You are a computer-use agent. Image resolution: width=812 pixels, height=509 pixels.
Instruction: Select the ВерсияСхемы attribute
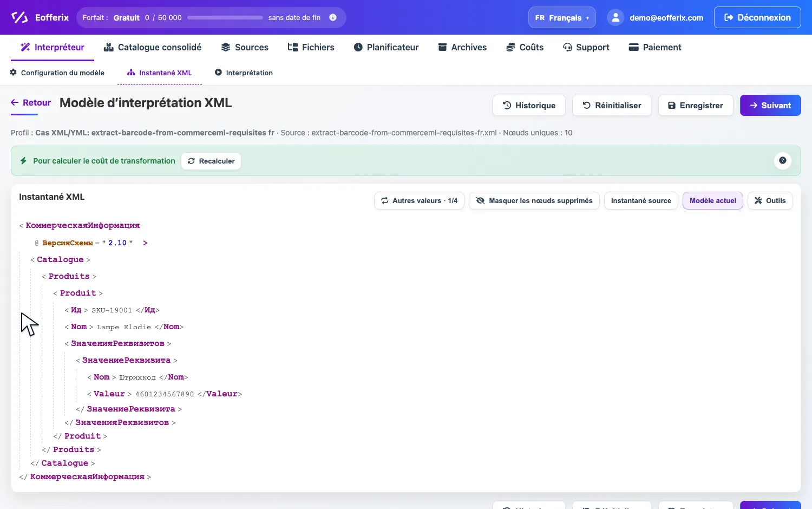click(68, 243)
